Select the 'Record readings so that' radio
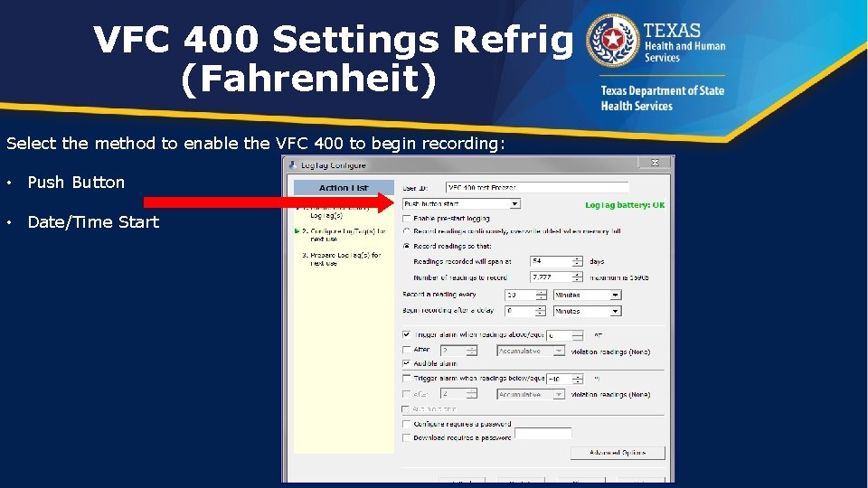Screen dimensions: 868x488 pyautogui.click(x=407, y=246)
